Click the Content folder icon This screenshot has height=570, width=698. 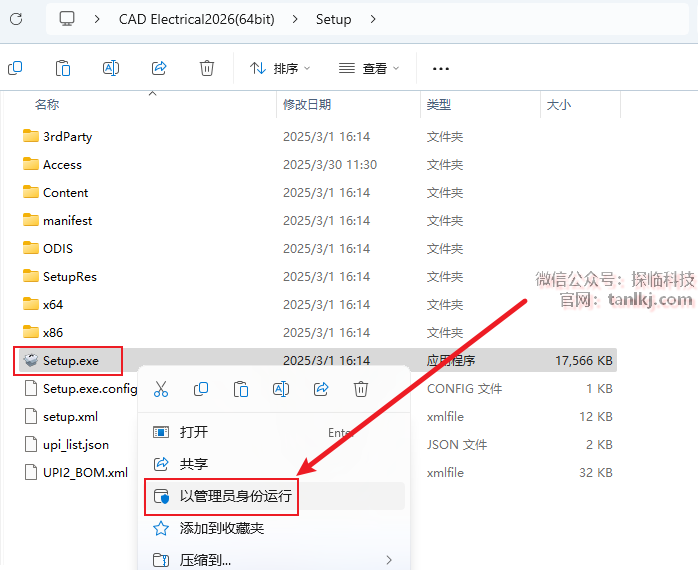(31, 192)
